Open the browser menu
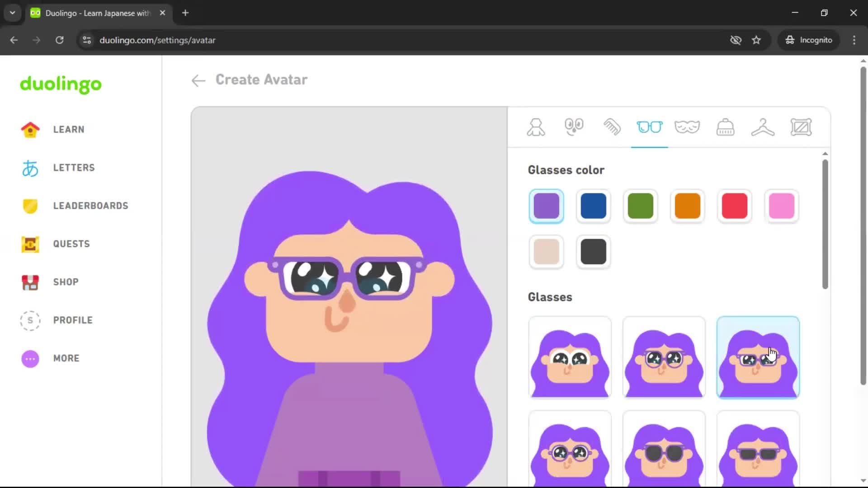This screenshot has width=868, height=488. click(x=854, y=40)
